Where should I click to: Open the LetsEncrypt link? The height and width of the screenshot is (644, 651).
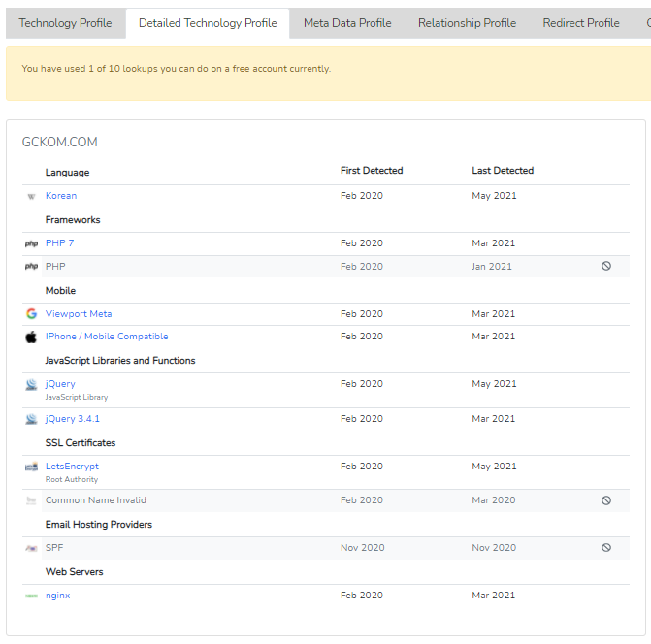[72, 466]
